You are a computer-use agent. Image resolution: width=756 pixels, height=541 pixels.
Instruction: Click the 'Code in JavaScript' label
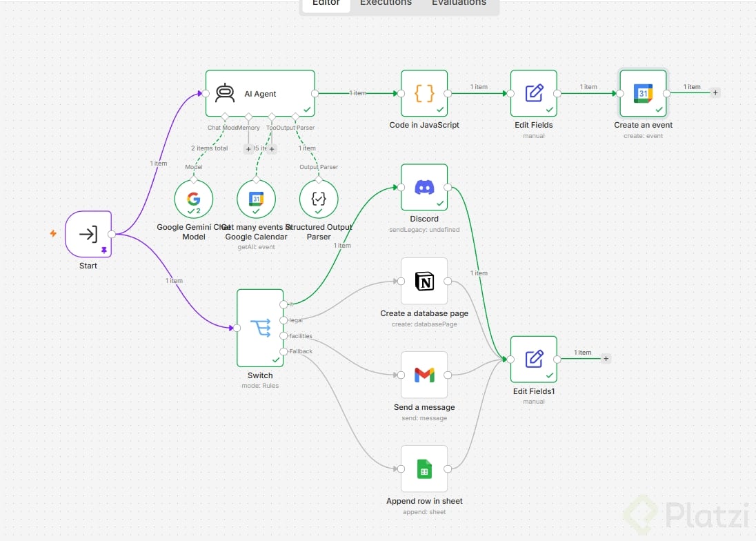[424, 125]
